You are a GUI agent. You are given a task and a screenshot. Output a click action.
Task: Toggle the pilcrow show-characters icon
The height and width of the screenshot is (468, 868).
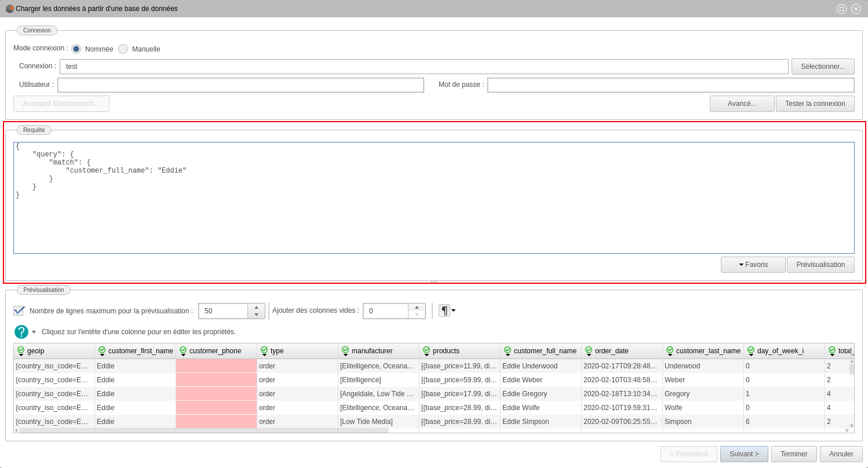[444, 310]
